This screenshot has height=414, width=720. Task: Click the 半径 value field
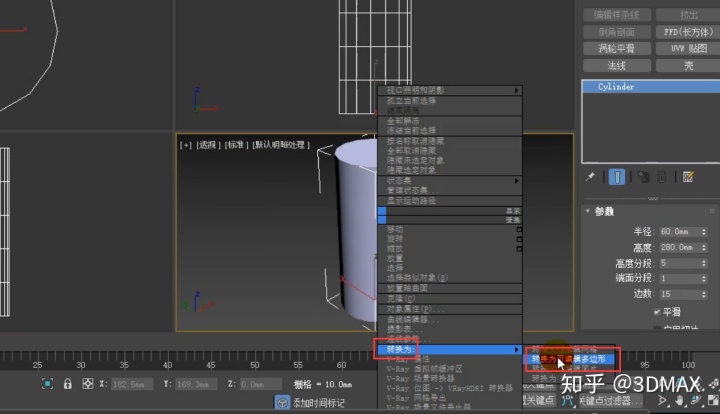pyautogui.click(x=680, y=232)
